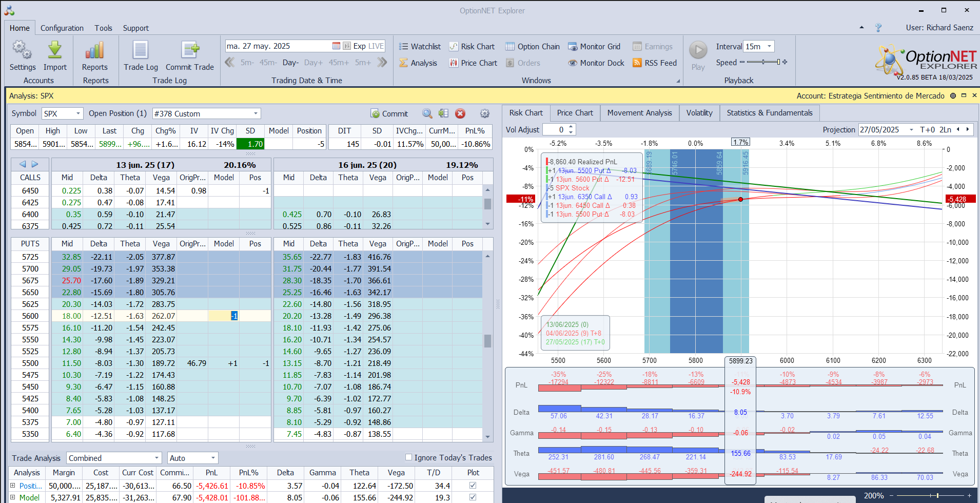Select the Movement Analysis tab

pyautogui.click(x=639, y=113)
